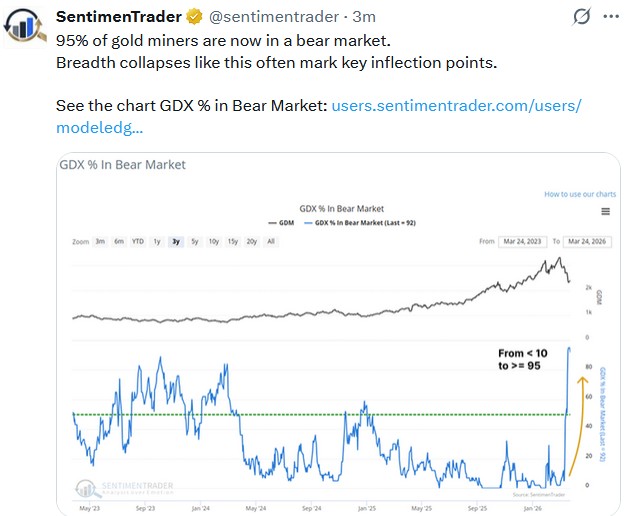Open the From date field
This screenshot has width=632, height=516.
tap(522, 241)
